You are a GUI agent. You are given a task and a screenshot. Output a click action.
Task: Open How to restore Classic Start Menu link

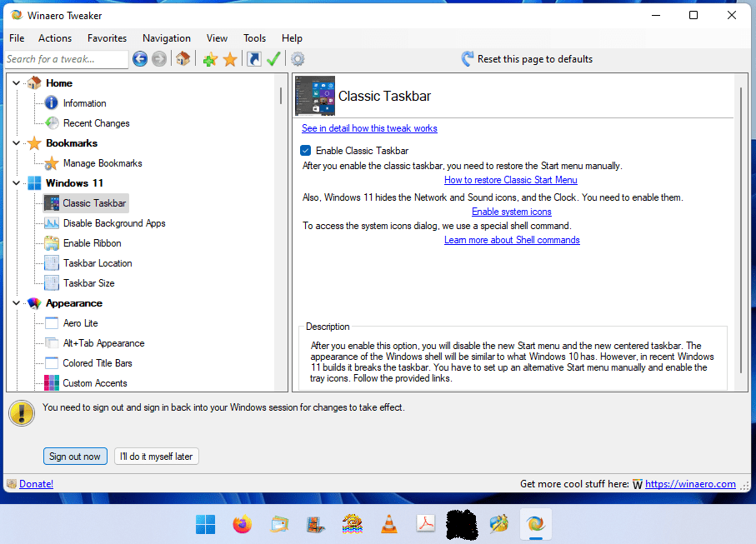tap(511, 180)
